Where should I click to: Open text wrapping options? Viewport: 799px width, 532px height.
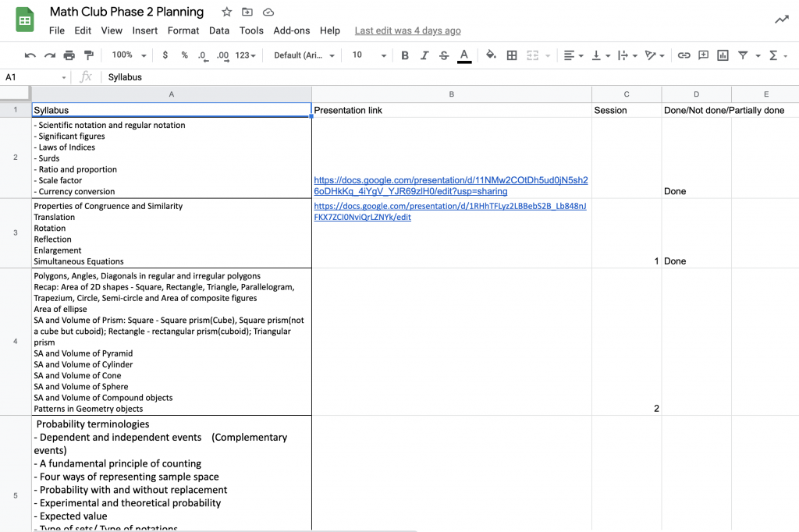tap(627, 55)
